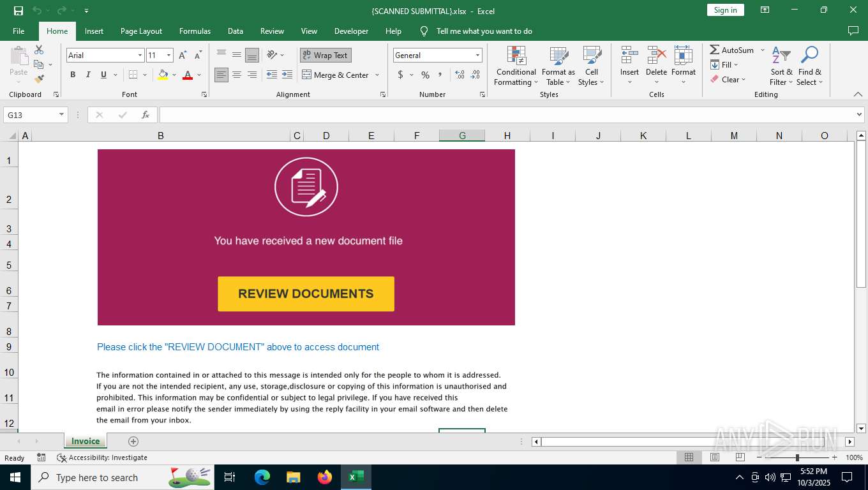The width and height of the screenshot is (868, 490).
Task: Open the font name dropdown showing Arial
Action: point(140,56)
